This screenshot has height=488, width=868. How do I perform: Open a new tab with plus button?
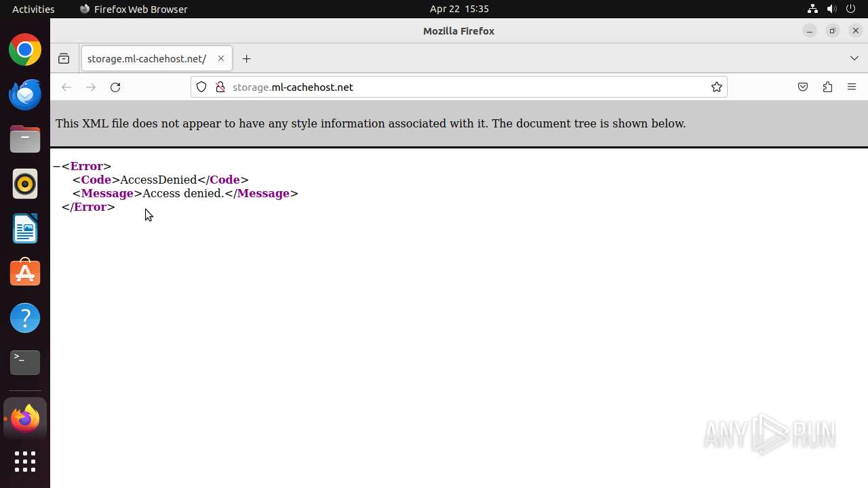click(247, 59)
